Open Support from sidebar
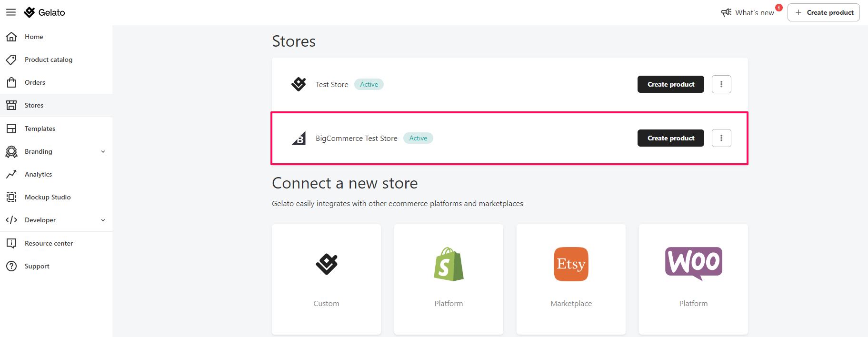 click(x=56, y=266)
